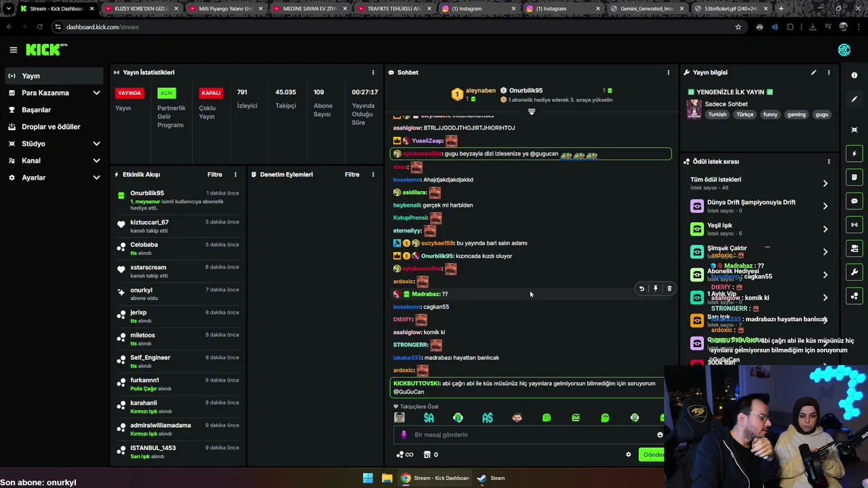This screenshot has height=488, width=868.
Task: Click the Sadece Sohbet category thumbnail
Action: 694,108
